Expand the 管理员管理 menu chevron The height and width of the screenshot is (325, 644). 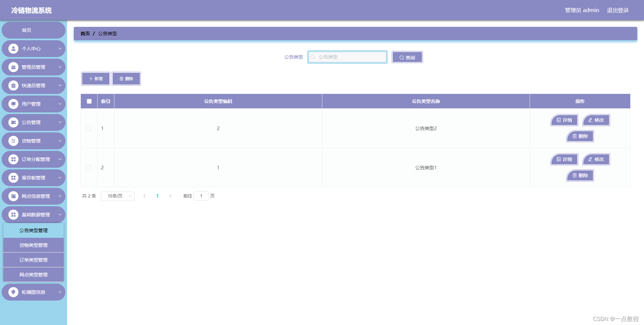[x=60, y=67]
